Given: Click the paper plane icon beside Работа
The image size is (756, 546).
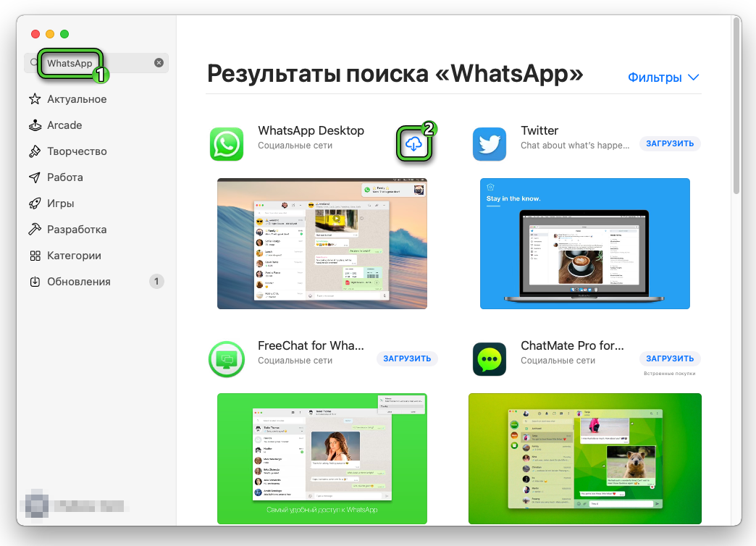Looking at the screenshot, I should (x=35, y=177).
